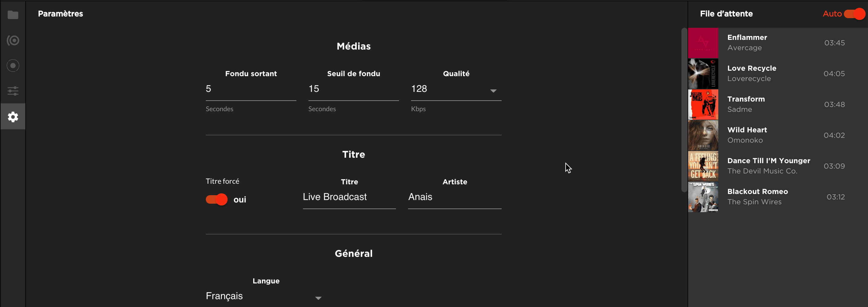This screenshot has width=868, height=307.
Task: Open the live broadcast sidebar icon
Action: coord(13,40)
